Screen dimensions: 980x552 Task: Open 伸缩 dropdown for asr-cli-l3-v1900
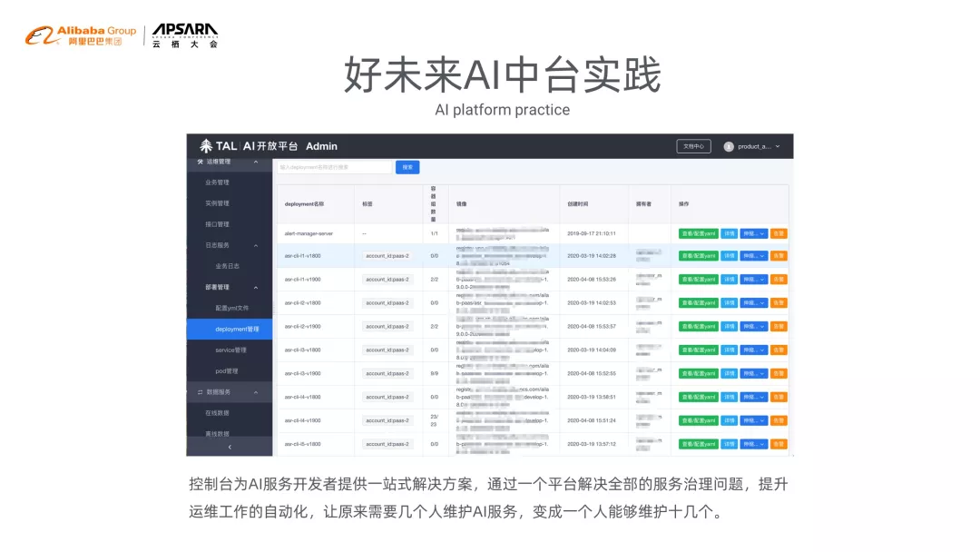pos(754,373)
